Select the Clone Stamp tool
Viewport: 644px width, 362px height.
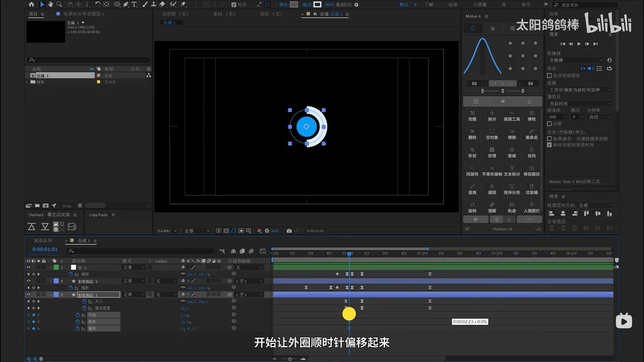tap(154, 5)
